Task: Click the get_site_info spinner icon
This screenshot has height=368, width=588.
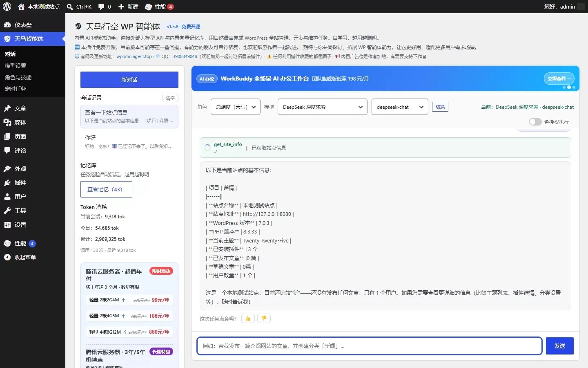Action: coord(207,148)
